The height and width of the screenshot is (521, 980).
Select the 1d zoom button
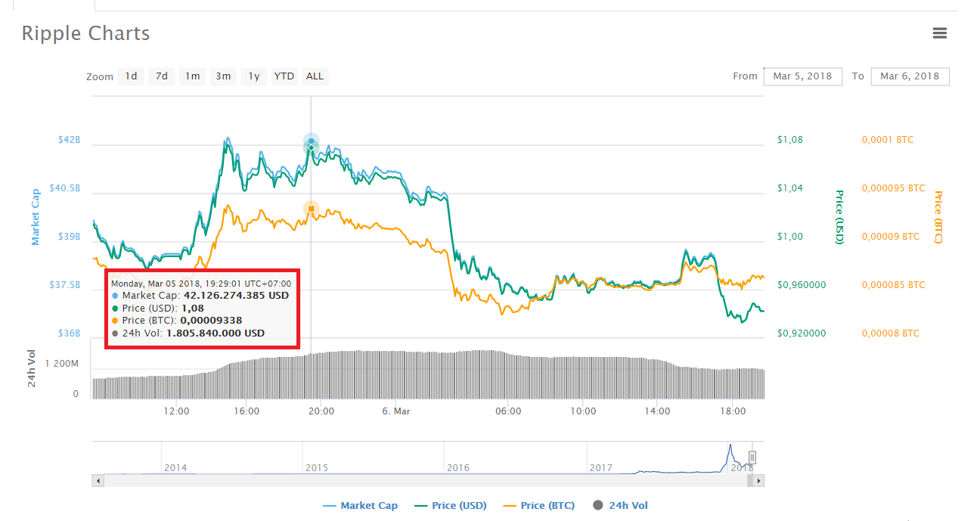pos(131,76)
